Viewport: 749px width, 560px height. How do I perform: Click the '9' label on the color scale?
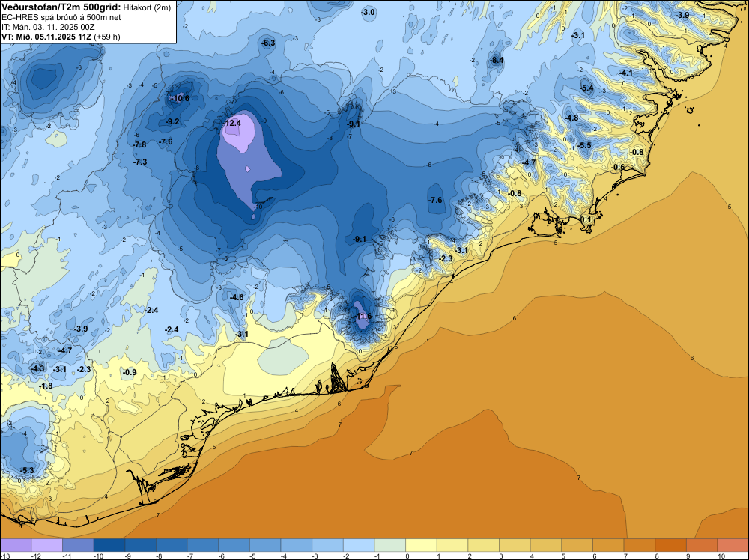(x=688, y=556)
